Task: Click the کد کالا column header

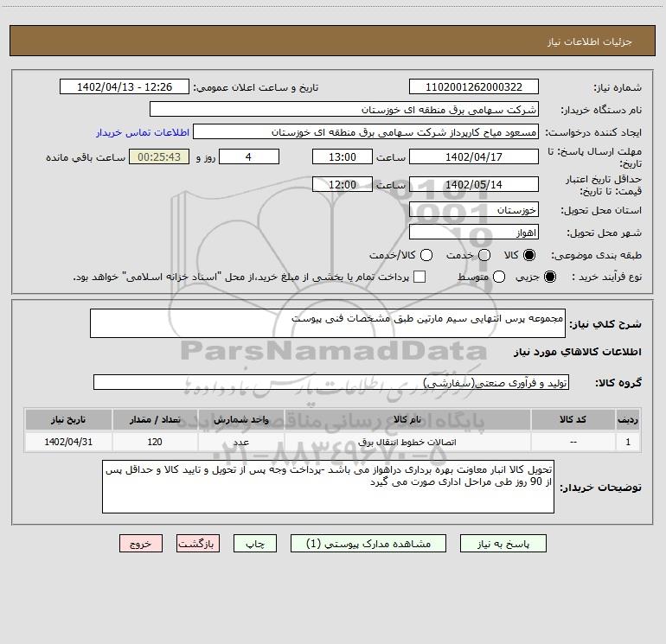Action: [x=573, y=419]
